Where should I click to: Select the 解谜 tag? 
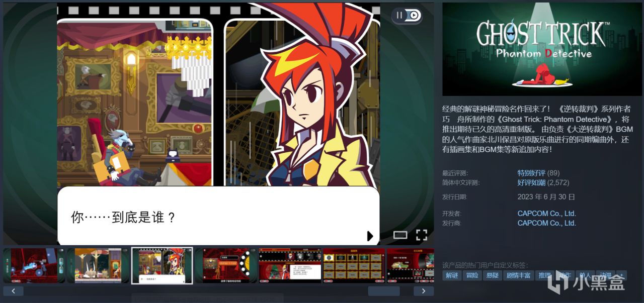452,275
